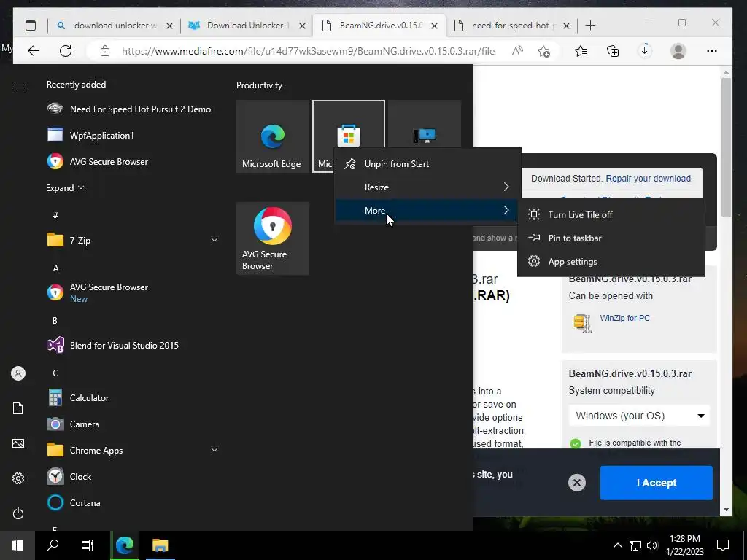
Task: Expand the 7-Zip folder chevron
Action: (x=214, y=240)
